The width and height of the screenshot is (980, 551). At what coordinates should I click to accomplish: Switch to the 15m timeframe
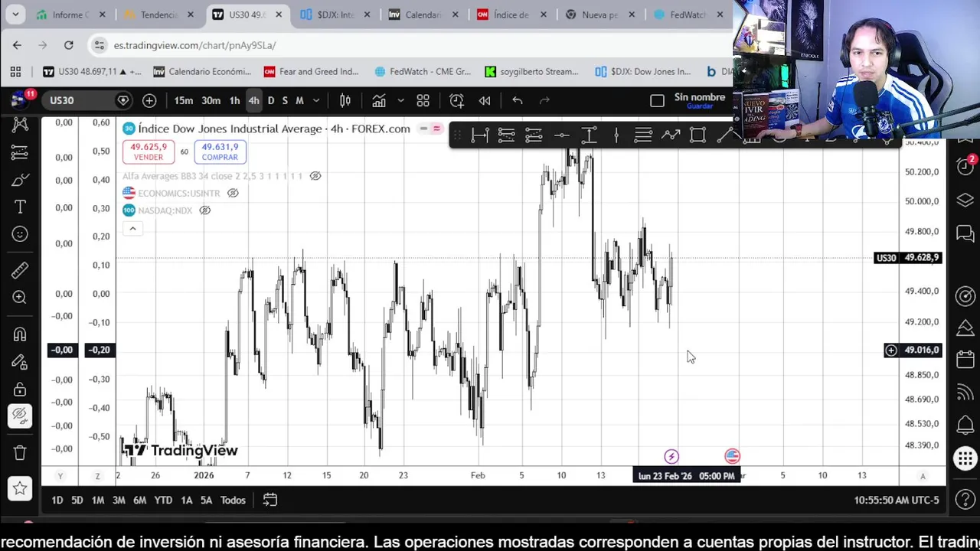183,100
